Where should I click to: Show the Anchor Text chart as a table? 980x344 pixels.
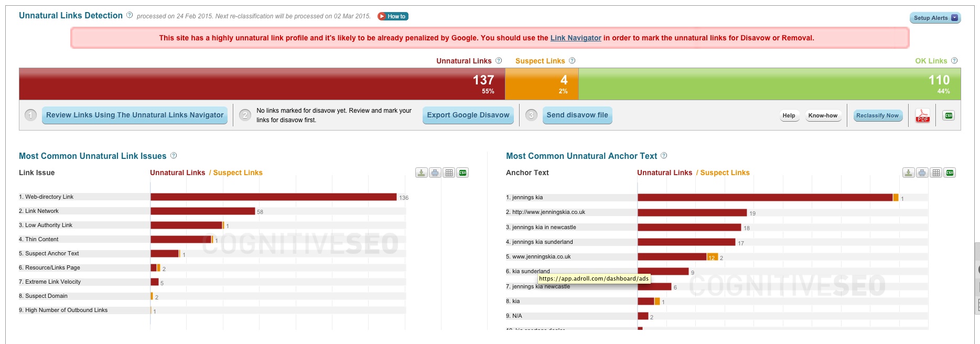tap(936, 173)
